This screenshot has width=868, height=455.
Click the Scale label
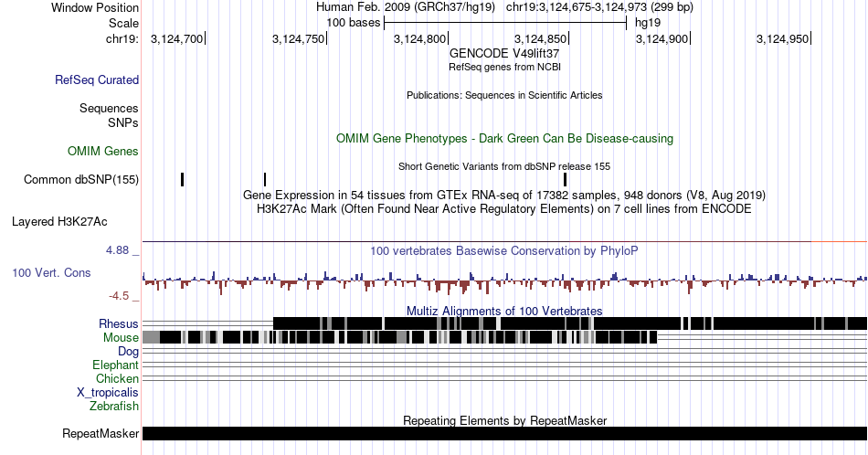(x=123, y=23)
